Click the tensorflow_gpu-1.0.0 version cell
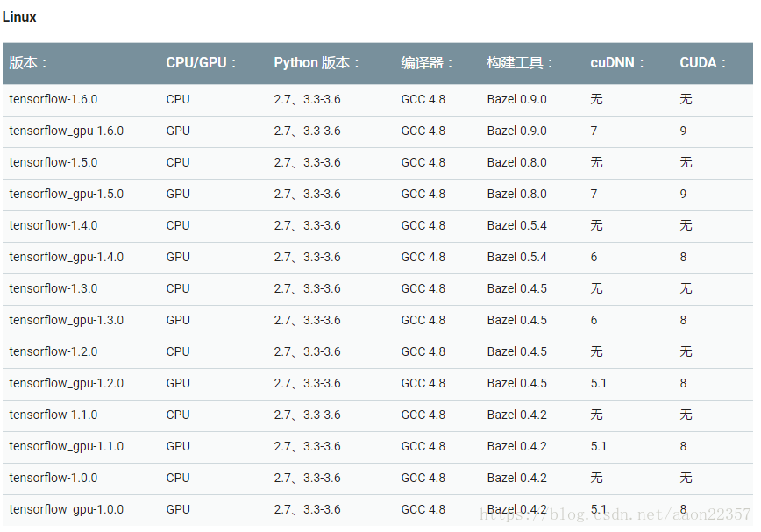761x532 pixels. (67, 509)
